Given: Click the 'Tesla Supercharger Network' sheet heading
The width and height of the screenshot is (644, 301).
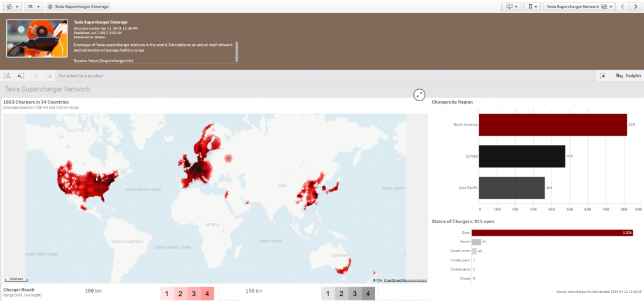Looking at the screenshot, I should tap(47, 89).
